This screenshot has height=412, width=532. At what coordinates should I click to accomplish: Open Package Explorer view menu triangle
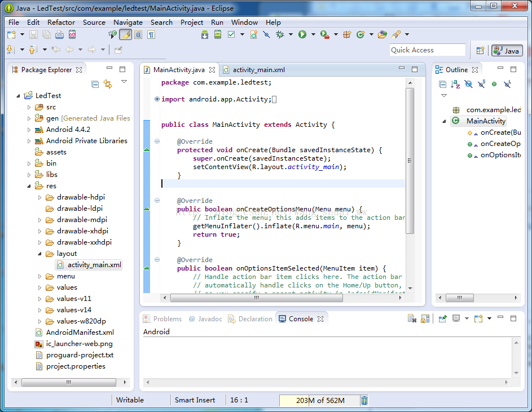(x=124, y=82)
